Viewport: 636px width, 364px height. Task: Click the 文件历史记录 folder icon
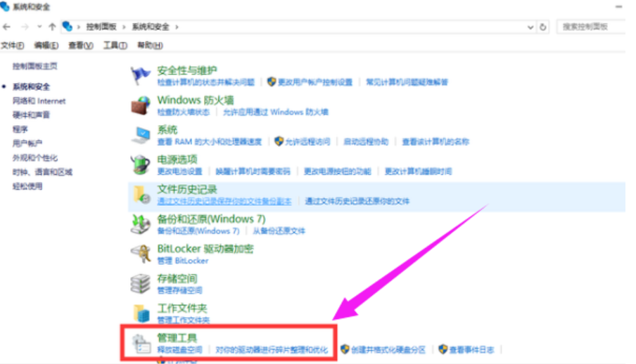pos(141,195)
